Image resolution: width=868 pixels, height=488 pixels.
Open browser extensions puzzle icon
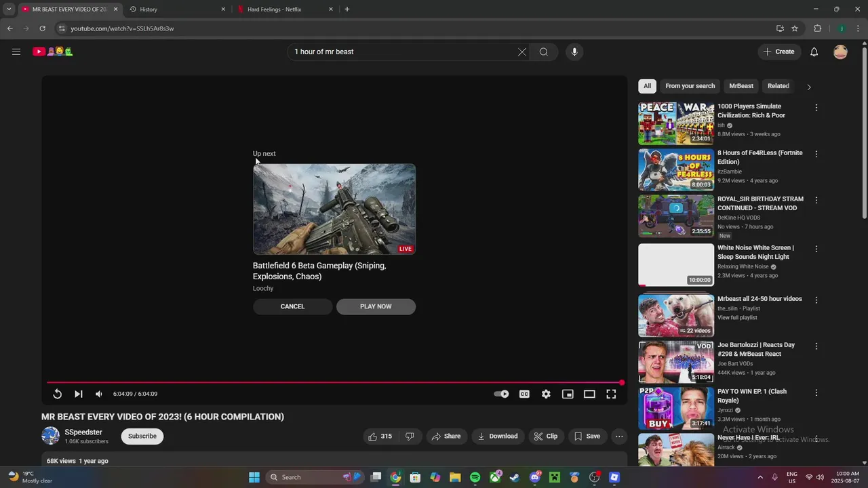818,28
